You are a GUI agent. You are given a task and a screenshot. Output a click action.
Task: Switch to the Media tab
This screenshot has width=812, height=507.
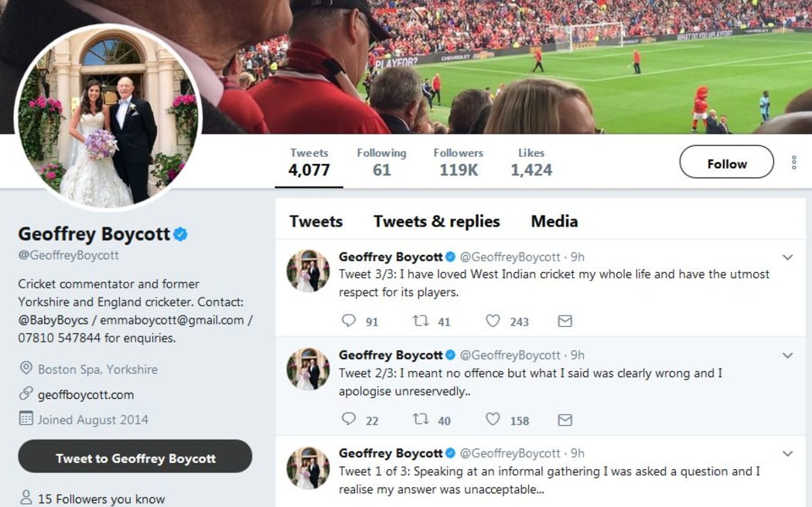tap(554, 221)
